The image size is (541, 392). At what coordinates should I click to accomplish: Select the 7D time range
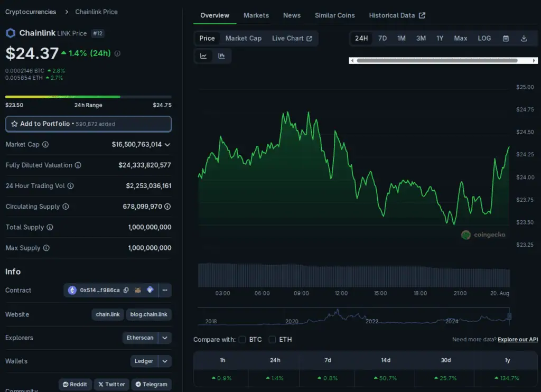tap(383, 39)
